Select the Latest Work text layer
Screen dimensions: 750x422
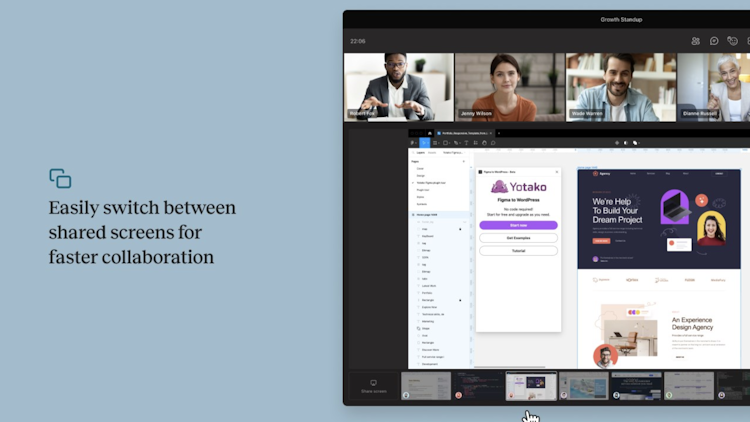[429, 286]
